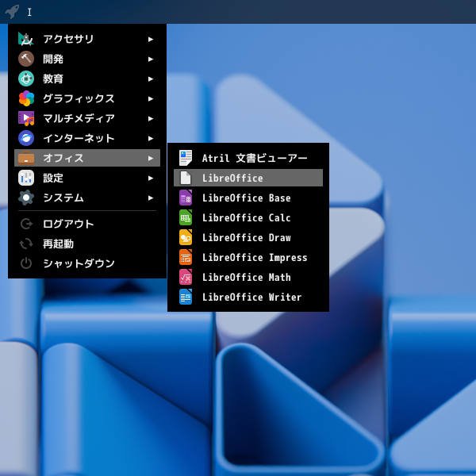Screen dimensions: 476x476
Task: Launch Atril 文書ビューアー text entry
Action: pos(255,158)
